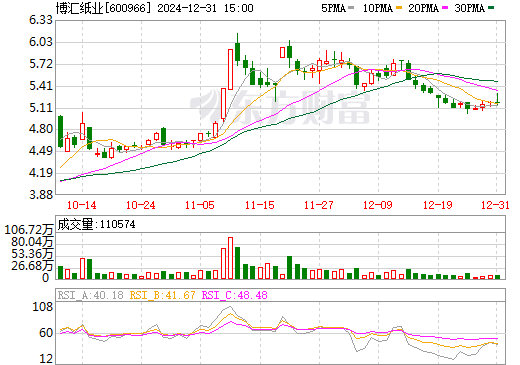This screenshot has width=520, height=365.
Task: Click the 108 label on the RSI axis
Action: [42, 307]
